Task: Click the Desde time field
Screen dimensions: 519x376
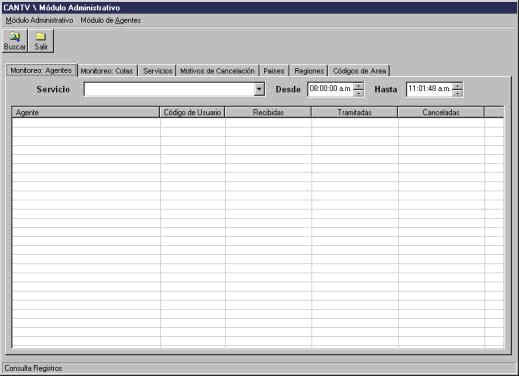Action: (x=330, y=89)
